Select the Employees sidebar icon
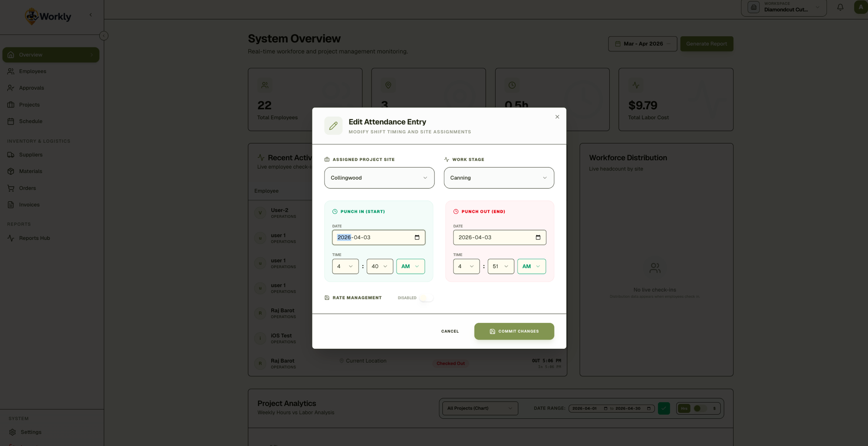 (x=11, y=71)
